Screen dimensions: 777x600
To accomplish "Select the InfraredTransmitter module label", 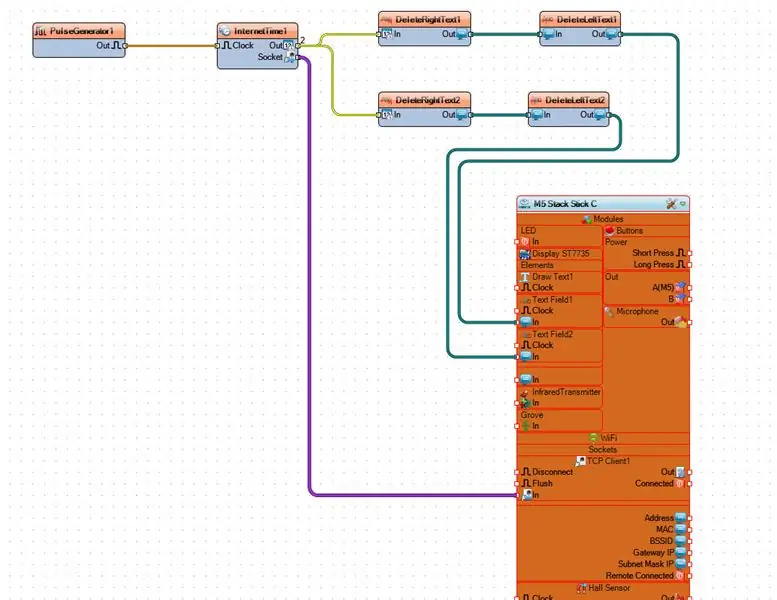I will [x=566, y=392].
